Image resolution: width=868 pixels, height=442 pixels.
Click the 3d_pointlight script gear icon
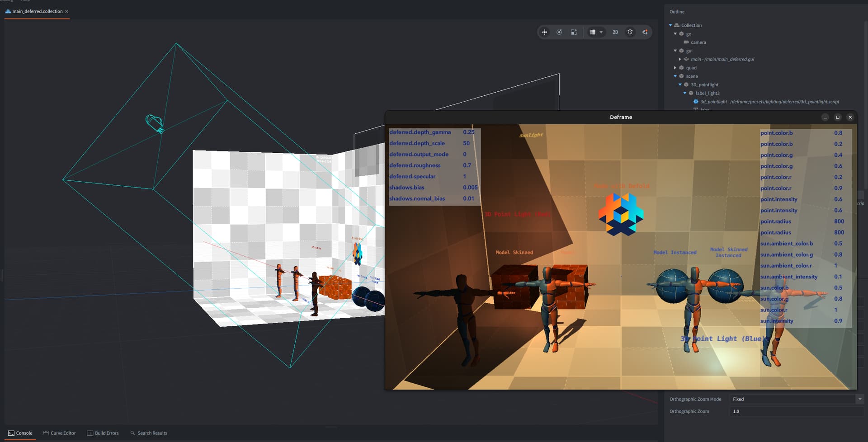[696, 102]
